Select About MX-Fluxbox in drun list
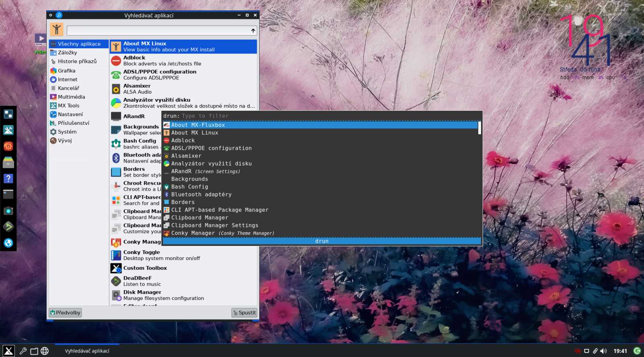Screen dimensions: 644x357 pyautogui.click(x=320, y=125)
